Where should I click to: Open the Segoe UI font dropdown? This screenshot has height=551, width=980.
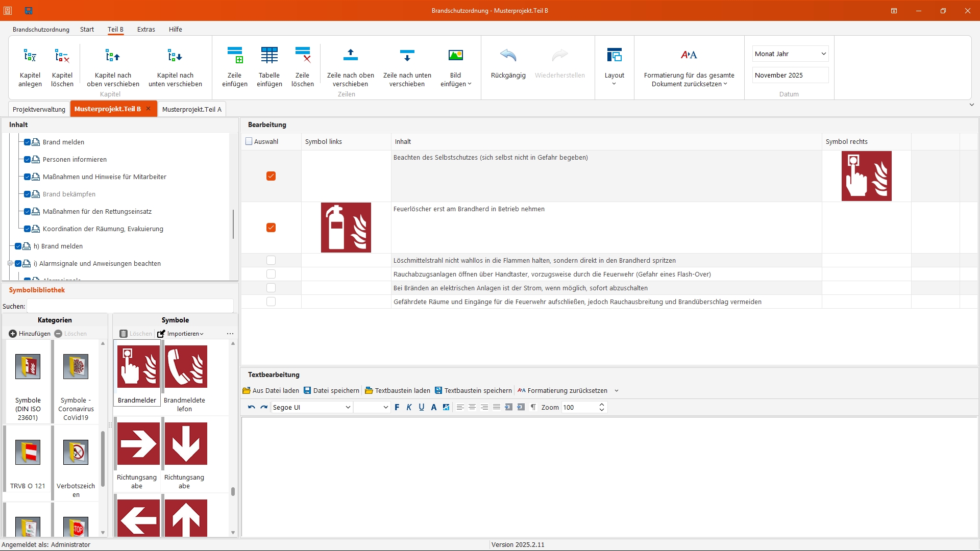(348, 407)
